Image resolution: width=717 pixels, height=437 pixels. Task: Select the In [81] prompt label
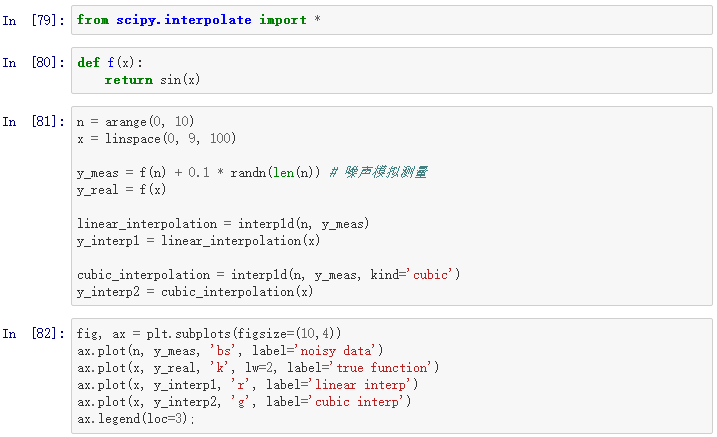pos(33,122)
